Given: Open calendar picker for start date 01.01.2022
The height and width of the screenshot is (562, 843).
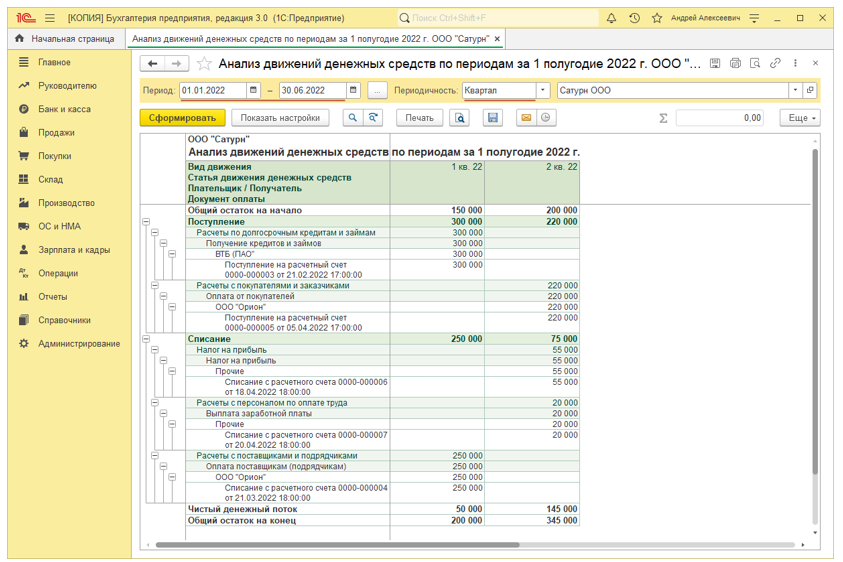Looking at the screenshot, I should [x=254, y=90].
